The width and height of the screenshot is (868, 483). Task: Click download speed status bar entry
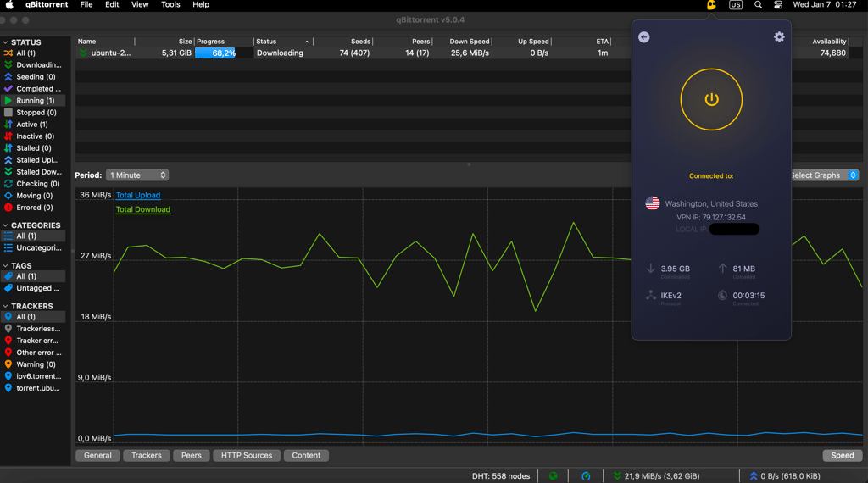(x=657, y=476)
